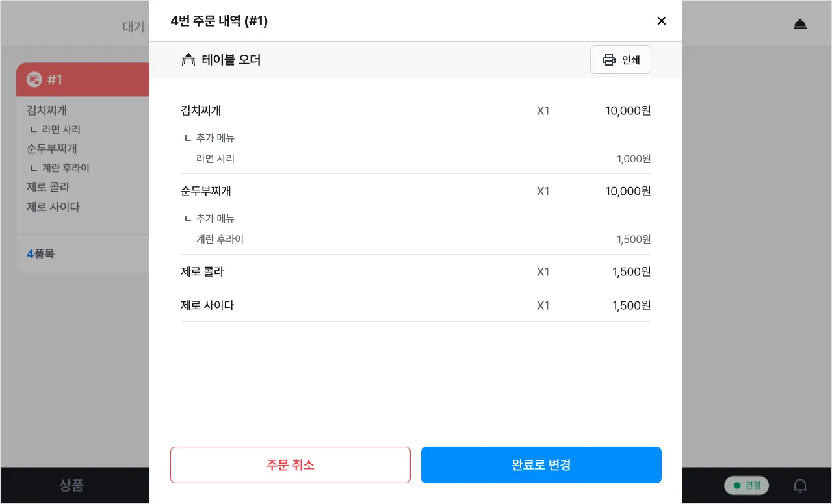The image size is (832, 504).
Task: Select the 김치찌개 row priced 10,000원
Action: click(x=416, y=110)
